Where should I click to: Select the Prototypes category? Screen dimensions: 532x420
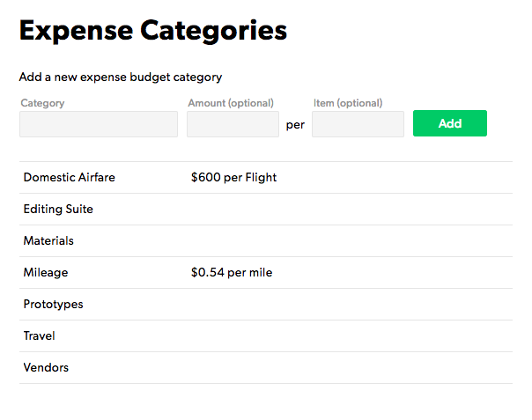[x=266, y=305]
